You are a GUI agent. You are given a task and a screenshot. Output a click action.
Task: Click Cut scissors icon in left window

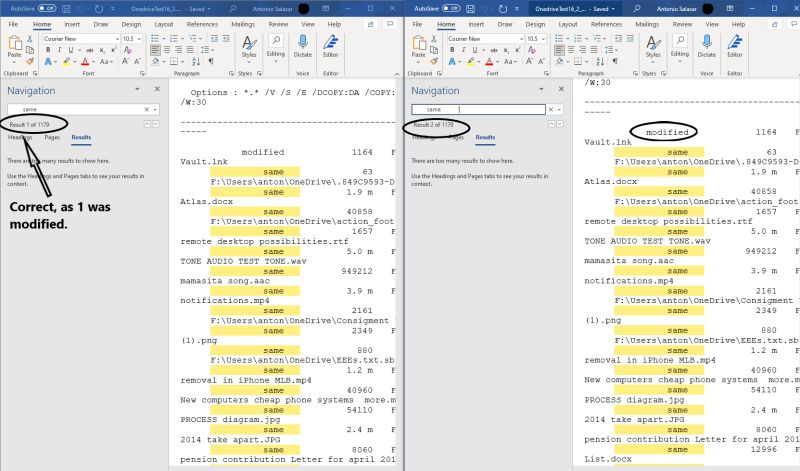point(30,39)
